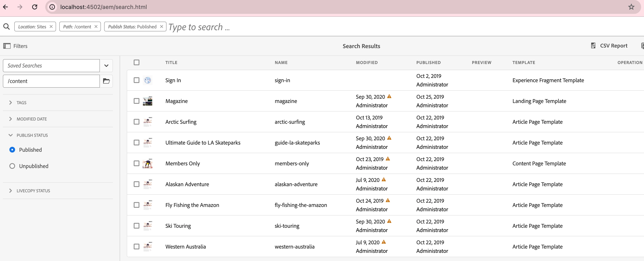Check the Arctic Surfing row checkbox
The width and height of the screenshot is (644, 261).
coord(137,122)
